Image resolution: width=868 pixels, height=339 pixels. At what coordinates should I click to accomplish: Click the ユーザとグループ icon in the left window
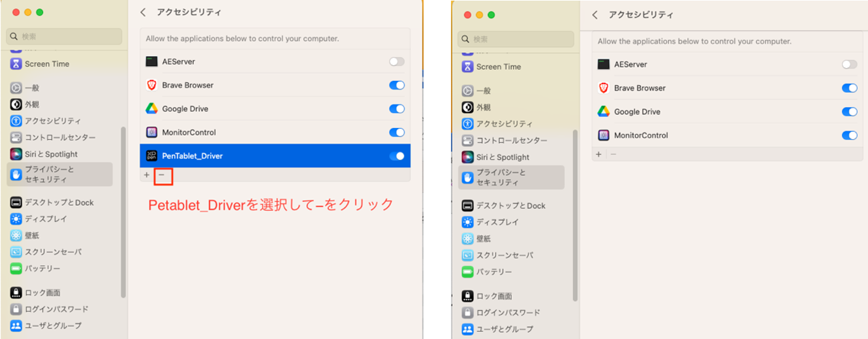point(16,325)
